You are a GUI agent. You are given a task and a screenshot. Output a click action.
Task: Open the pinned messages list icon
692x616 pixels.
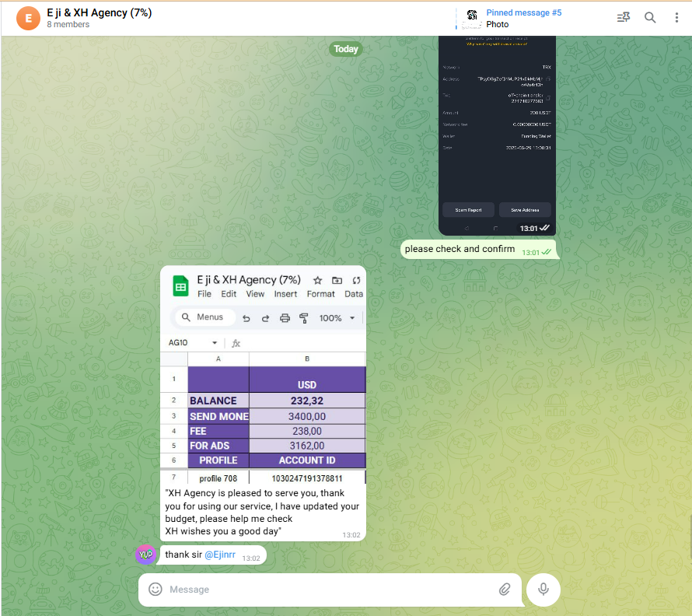pyautogui.click(x=623, y=18)
